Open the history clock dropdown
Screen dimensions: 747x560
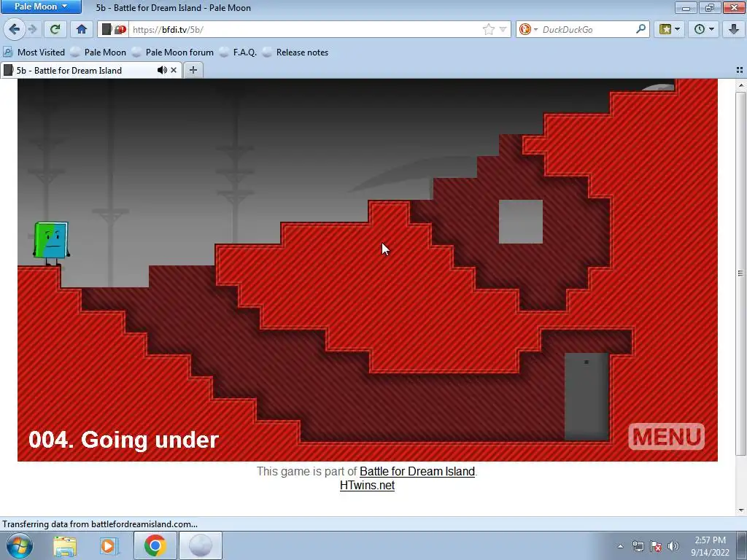pos(704,29)
